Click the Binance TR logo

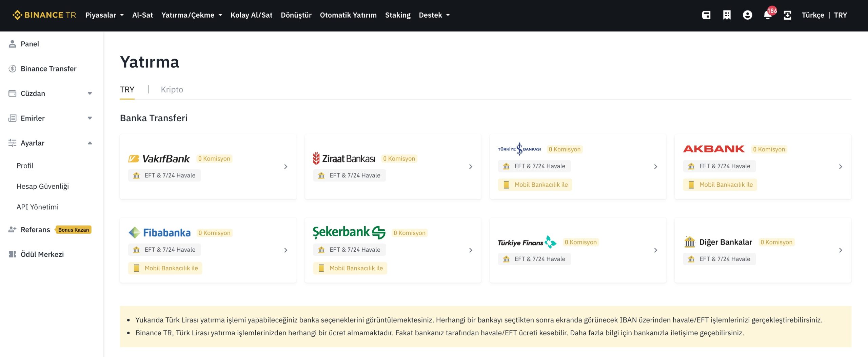pos(44,15)
